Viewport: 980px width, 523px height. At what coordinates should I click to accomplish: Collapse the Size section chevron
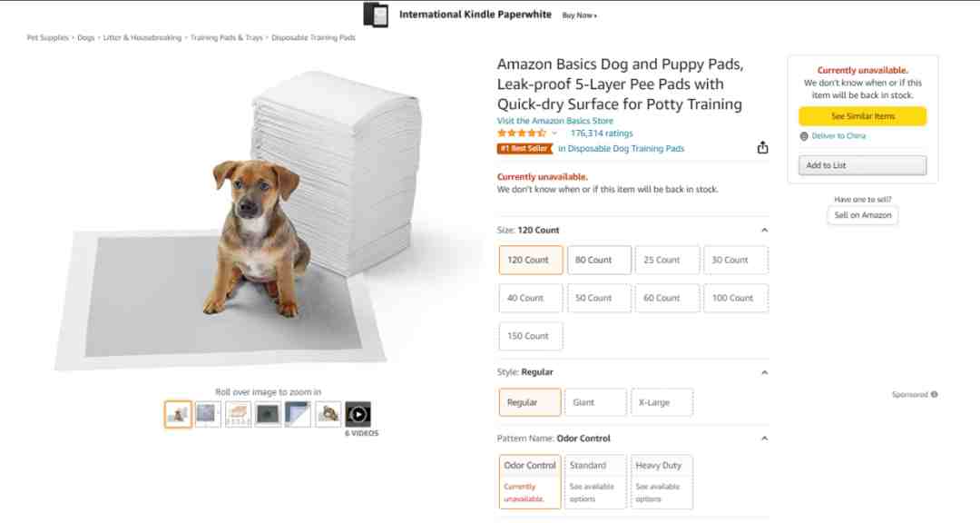tap(764, 231)
